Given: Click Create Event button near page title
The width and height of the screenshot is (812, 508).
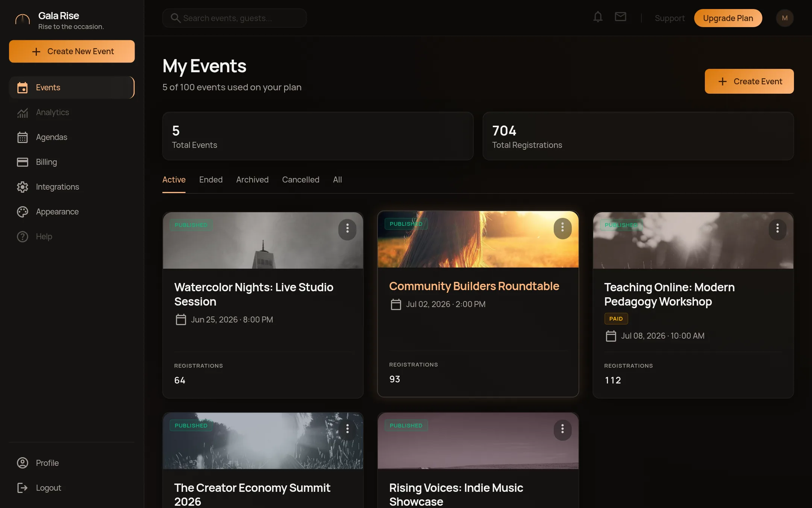Looking at the screenshot, I should (x=749, y=81).
